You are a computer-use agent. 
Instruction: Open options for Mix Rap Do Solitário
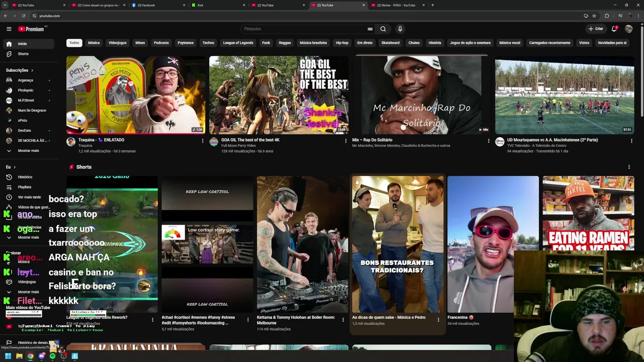[x=489, y=141]
